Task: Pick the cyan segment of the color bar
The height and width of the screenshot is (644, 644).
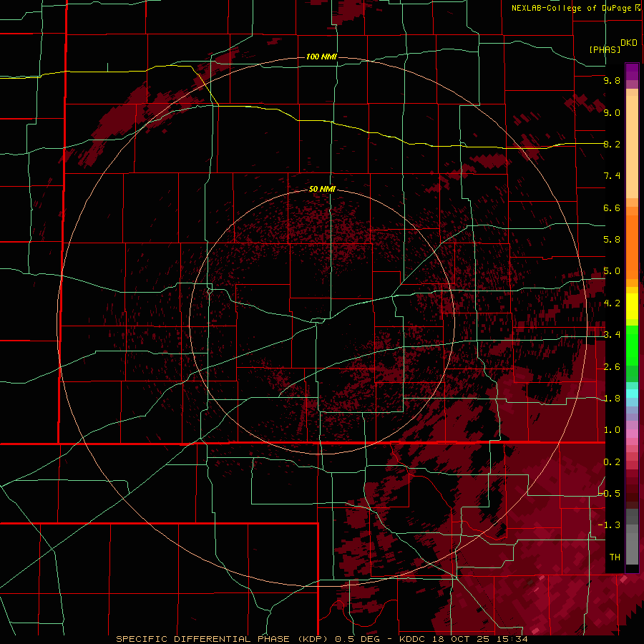Action: click(x=632, y=394)
